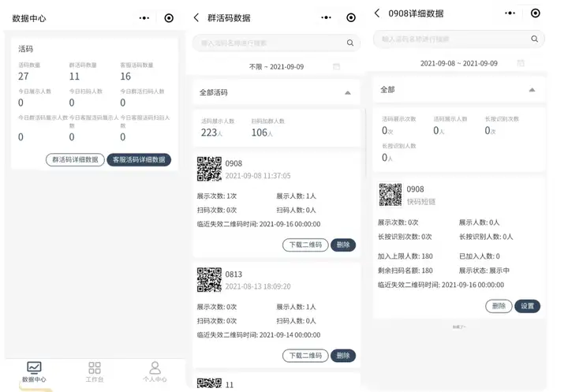
Task: Open calendar picker beside 不限 ~ 2021-09-09
Action: [336, 66]
